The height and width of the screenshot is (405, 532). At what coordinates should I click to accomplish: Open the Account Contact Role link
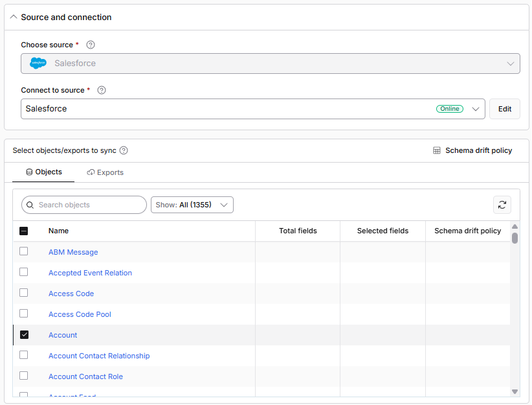pos(85,376)
